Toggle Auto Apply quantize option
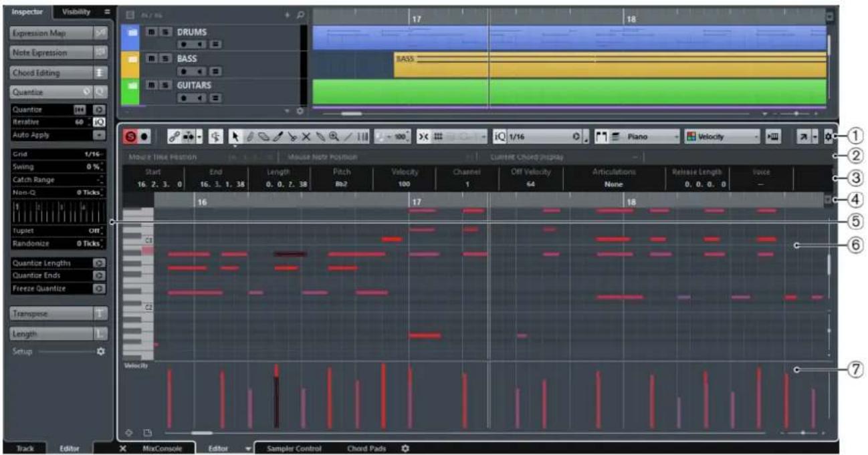This screenshot has width=868, height=455. pos(99,134)
